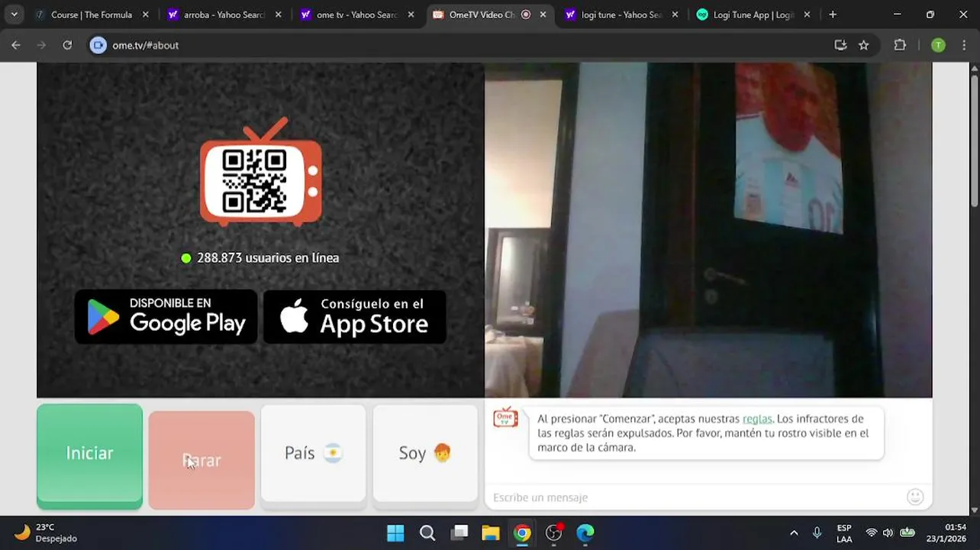Screen dimensions: 980x550
Task: Open the Chrome profile T avatar
Action: point(938,45)
